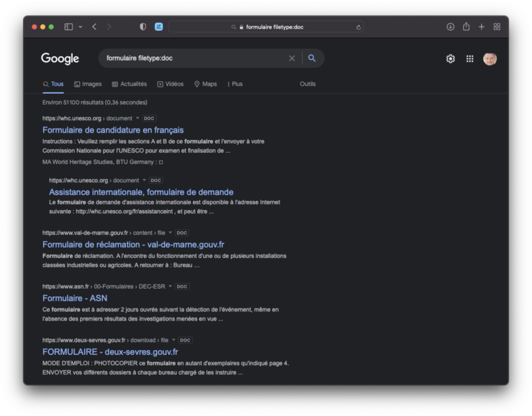Viewport: 532px width, 416px height.
Task: Select the Tous results tab
Action: click(54, 84)
